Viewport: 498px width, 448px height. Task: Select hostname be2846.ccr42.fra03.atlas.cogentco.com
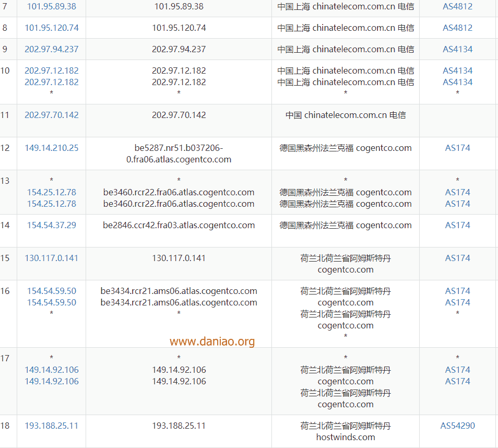(179, 225)
